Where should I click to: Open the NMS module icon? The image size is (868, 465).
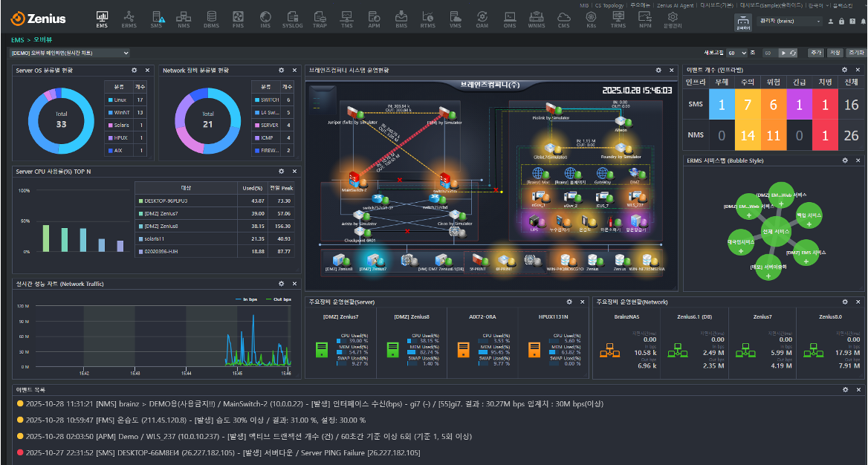coord(184,19)
